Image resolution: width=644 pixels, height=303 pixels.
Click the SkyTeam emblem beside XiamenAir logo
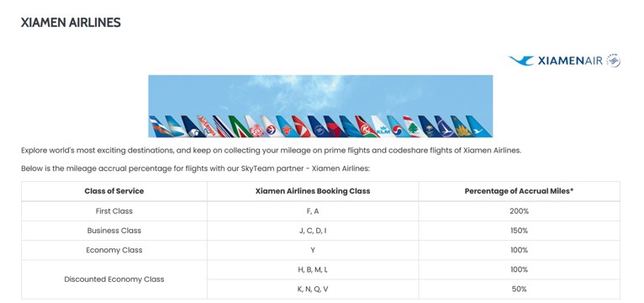click(613, 61)
